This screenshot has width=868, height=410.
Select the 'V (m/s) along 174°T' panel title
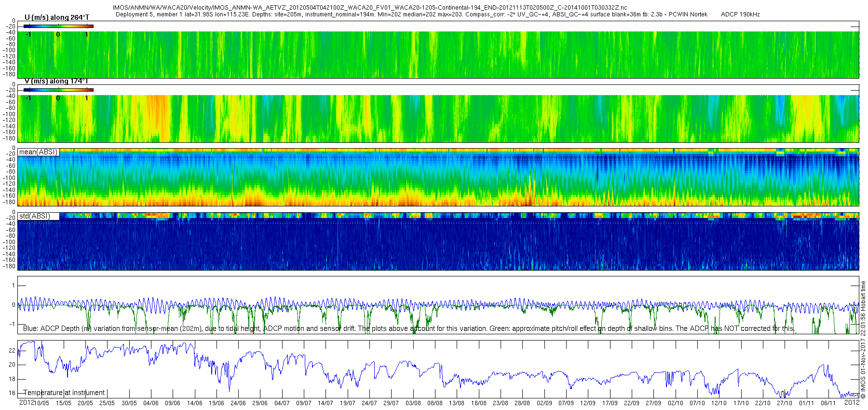[x=56, y=81]
